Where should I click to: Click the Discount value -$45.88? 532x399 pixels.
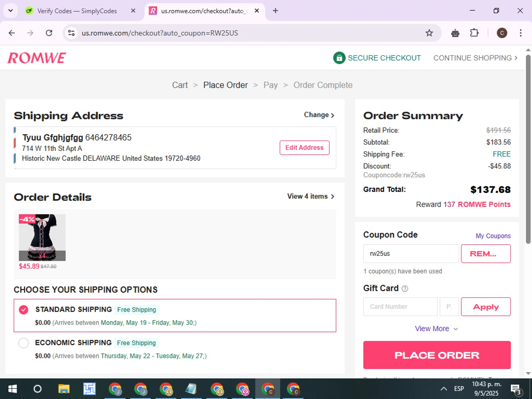(499, 166)
